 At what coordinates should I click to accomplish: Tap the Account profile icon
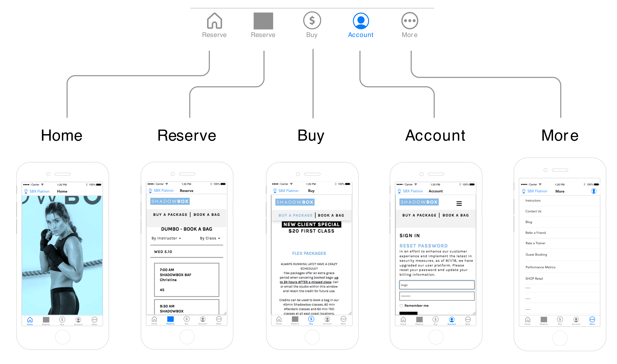[361, 20]
